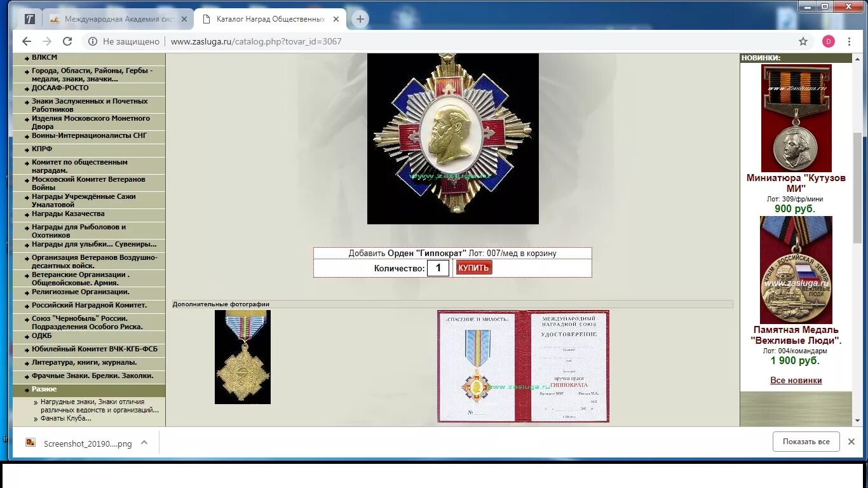This screenshot has height=488, width=868.
Task: Open Знаки Заслуженных и Почетных Работников
Action: pyautogui.click(x=90, y=105)
